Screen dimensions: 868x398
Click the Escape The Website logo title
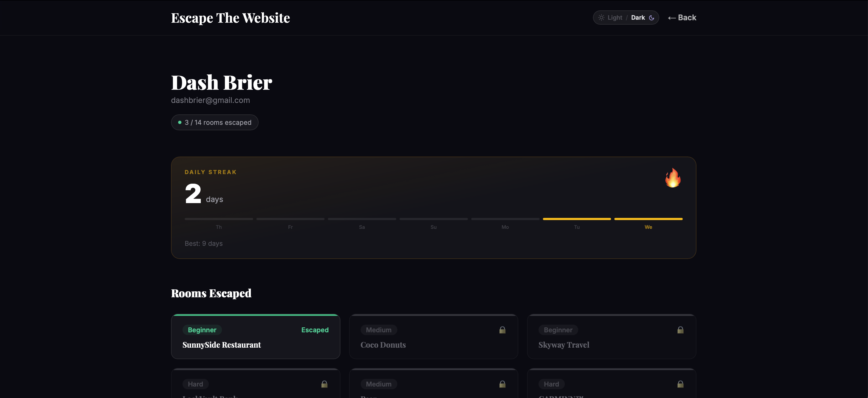pos(230,18)
